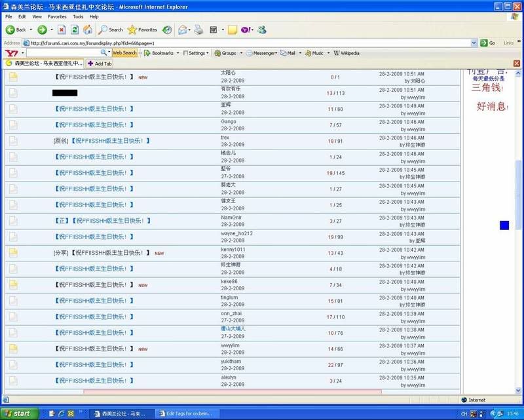Open the Search pane in toolbar
The image size is (524, 420).
[x=111, y=29]
